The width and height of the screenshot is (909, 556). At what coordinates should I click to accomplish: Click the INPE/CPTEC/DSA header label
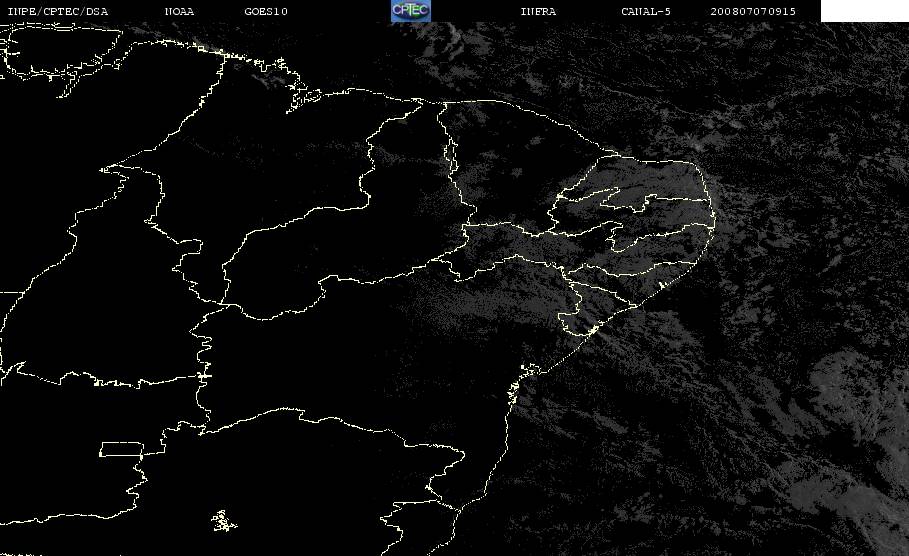[x=57, y=11]
